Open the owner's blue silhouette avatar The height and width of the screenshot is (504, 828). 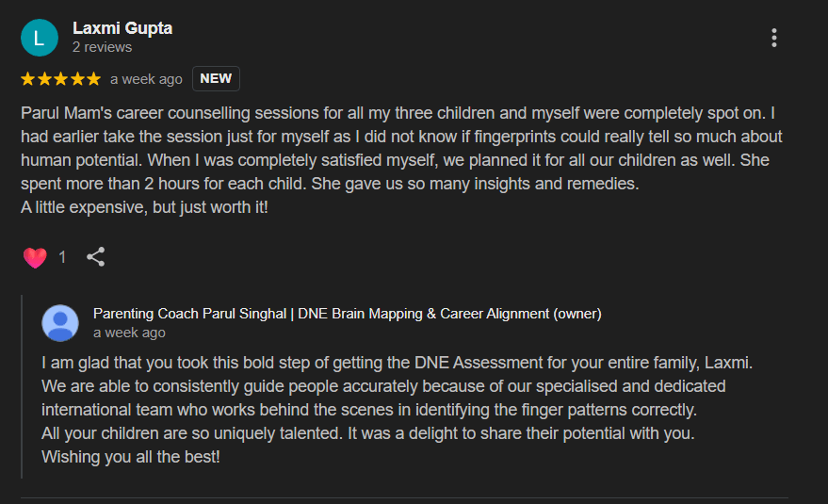pos(60,323)
